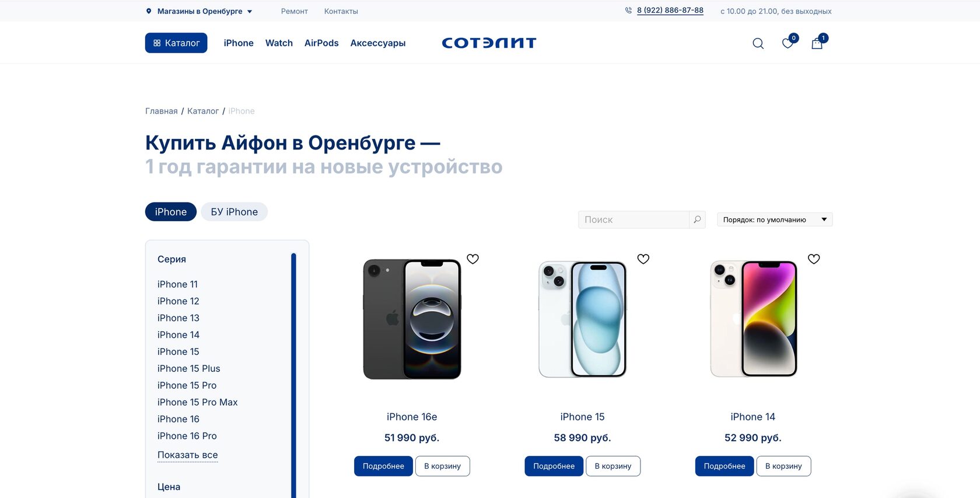Screen dimensions: 980x498
Task: Toggle favorite heart on iPhone 15
Action: 643,259
